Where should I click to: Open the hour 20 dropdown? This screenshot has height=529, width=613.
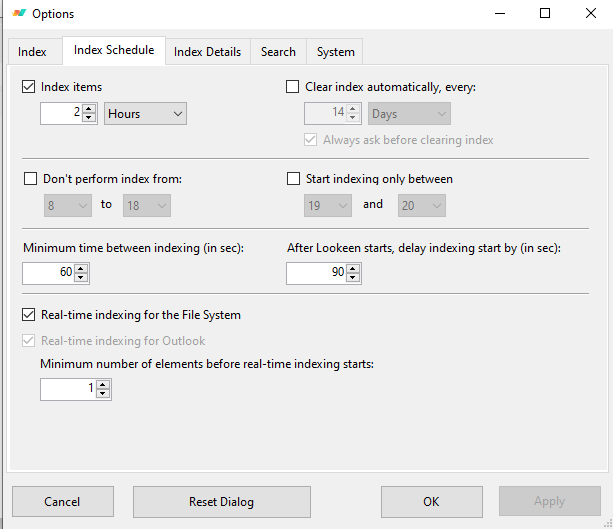[422, 205]
